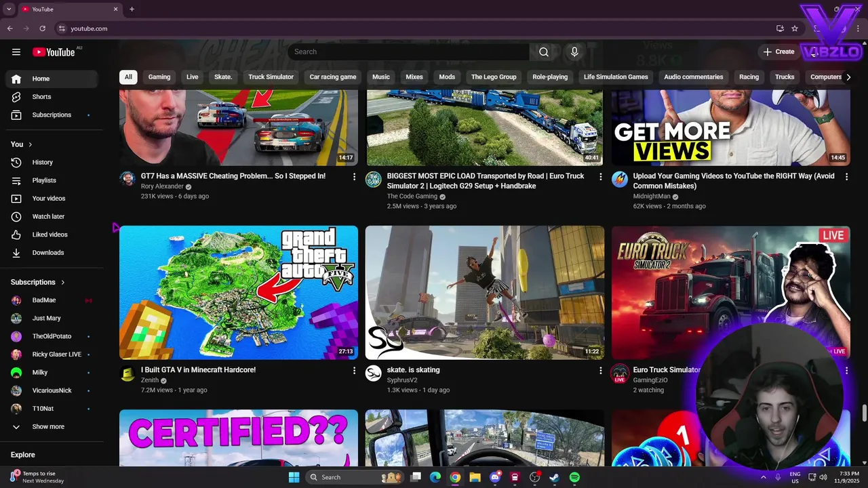Open Spotify from the taskbar
Viewport: 868px width, 488px height.
[574, 477]
